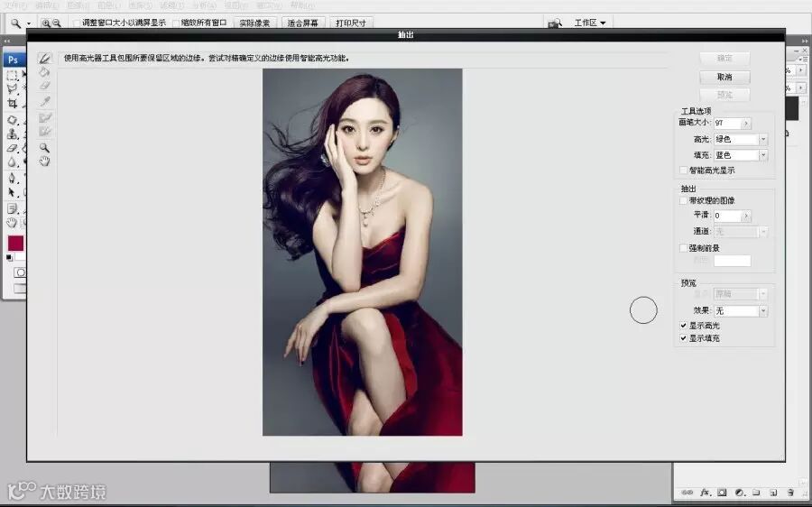Open 图像 menu

[x=78, y=5]
